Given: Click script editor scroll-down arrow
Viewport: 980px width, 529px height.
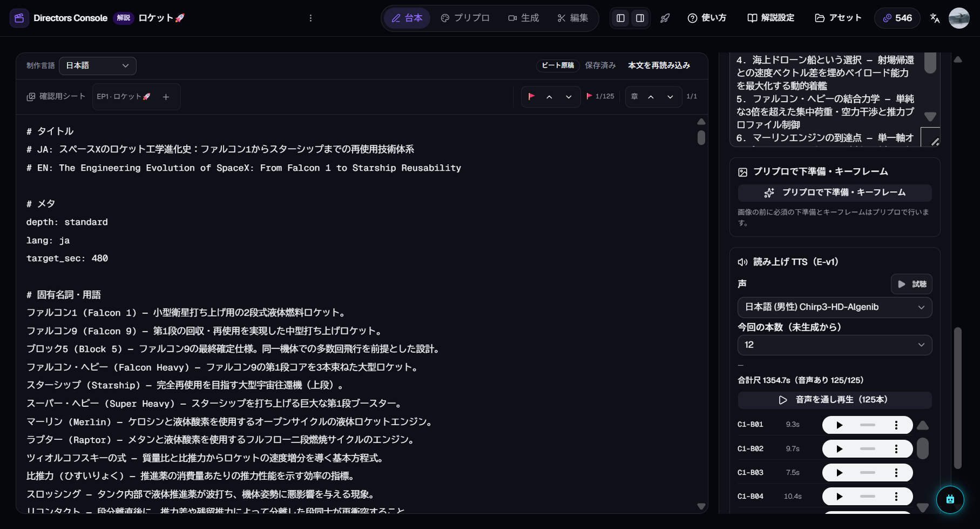Looking at the screenshot, I should point(701,506).
